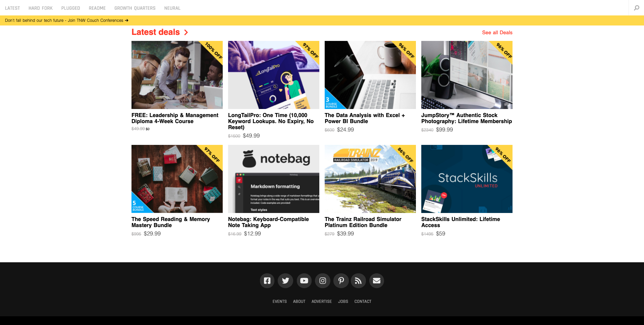644x325 pixels.
Task: Click the Data Analysis with Excel title
Action: [x=365, y=118]
